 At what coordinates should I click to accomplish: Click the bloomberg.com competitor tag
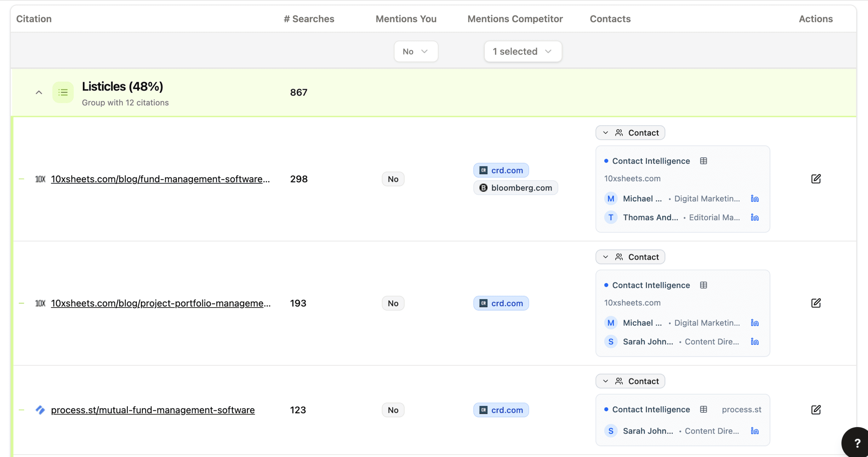(516, 188)
